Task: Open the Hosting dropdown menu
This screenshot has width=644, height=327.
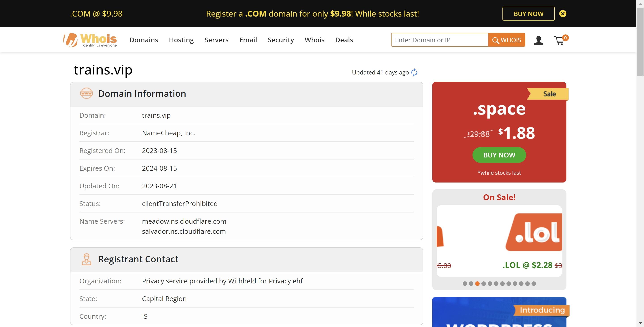Action: pos(181,40)
